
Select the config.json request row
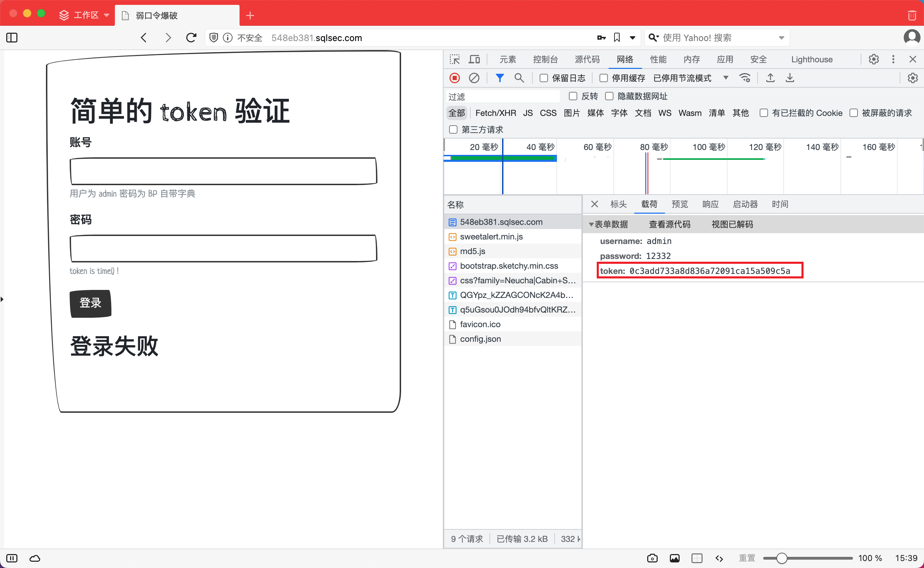click(512, 339)
